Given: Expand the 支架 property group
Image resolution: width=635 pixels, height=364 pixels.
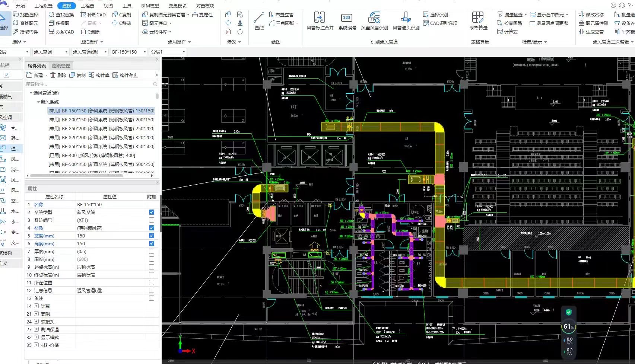Looking at the screenshot, I should 36,314.
